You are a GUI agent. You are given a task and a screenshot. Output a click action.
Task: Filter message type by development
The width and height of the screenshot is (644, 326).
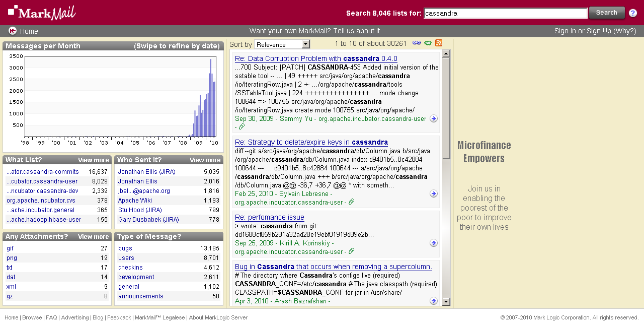click(x=136, y=277)
